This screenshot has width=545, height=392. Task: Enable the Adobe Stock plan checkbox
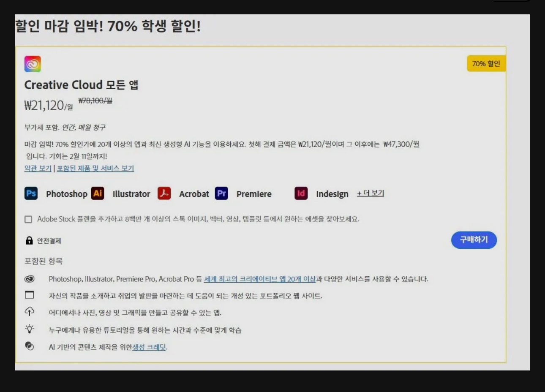pyautogui.click(x=28, y=219)
